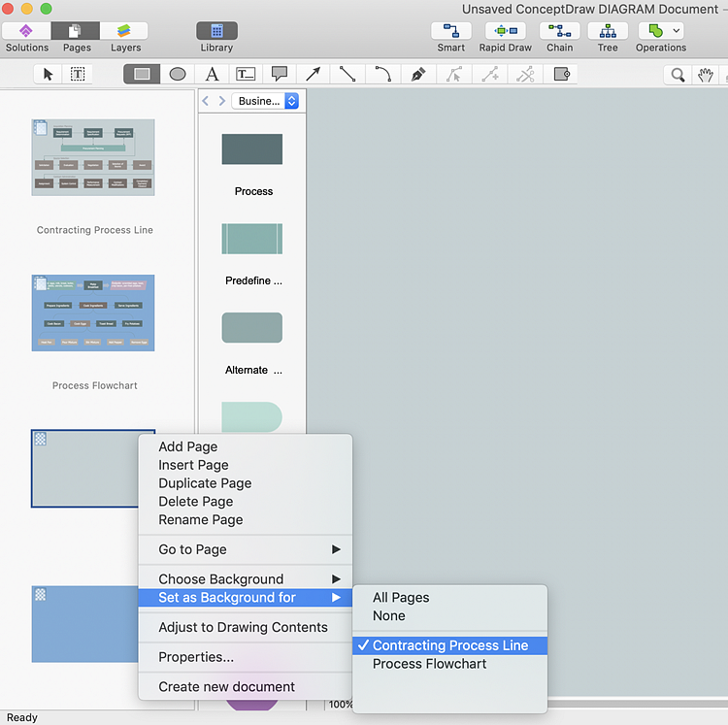Expand the Operations dropdown arrow
Viewport: 728px width, 725px height.
(677, 31)
